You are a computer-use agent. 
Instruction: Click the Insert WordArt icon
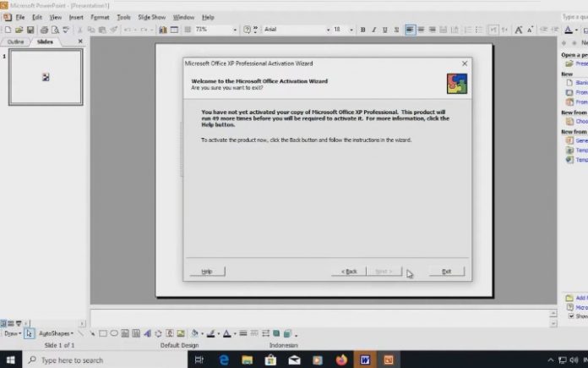click(147, 333)
